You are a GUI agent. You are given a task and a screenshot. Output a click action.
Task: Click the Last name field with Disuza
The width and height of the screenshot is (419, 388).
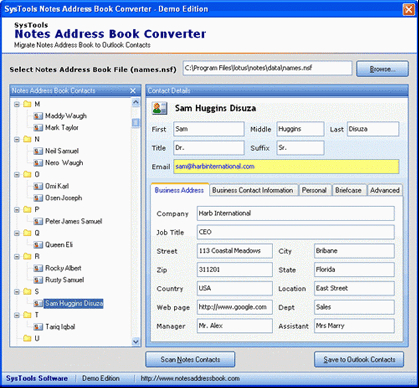pos(373,129)
